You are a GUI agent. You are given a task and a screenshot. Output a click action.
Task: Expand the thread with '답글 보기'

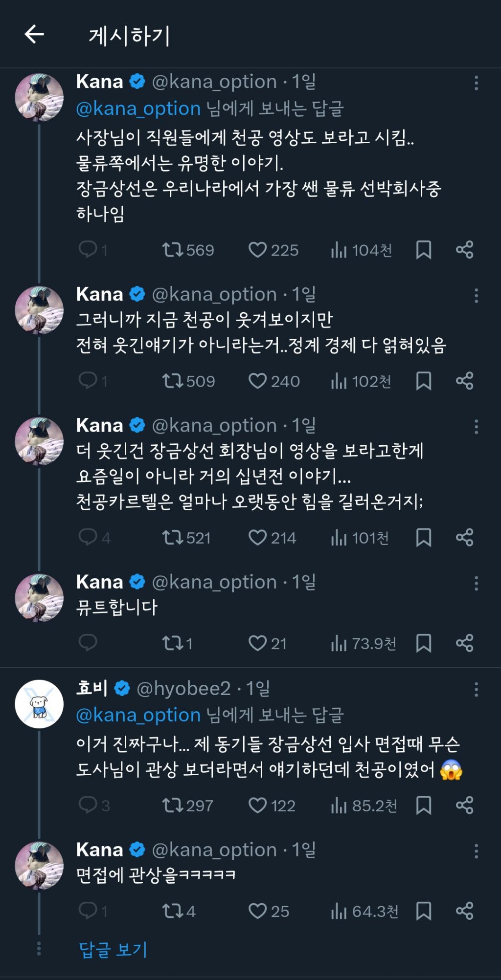click(113, 949)
